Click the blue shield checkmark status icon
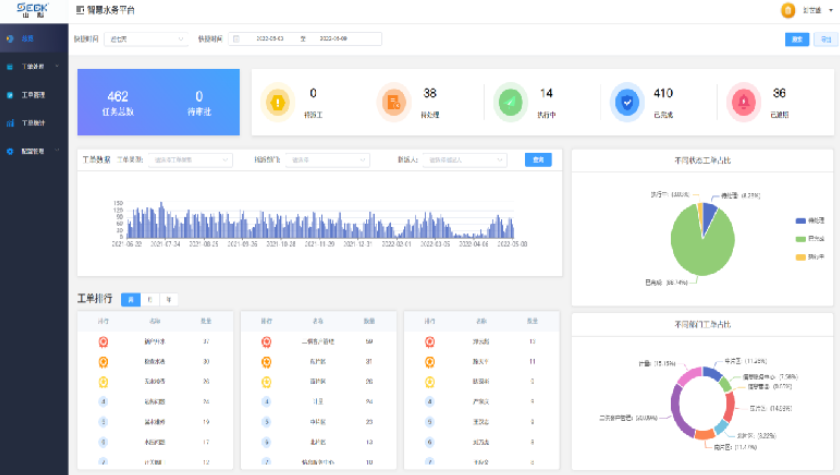Screen dimensions: 840x475 pos(627,102)
